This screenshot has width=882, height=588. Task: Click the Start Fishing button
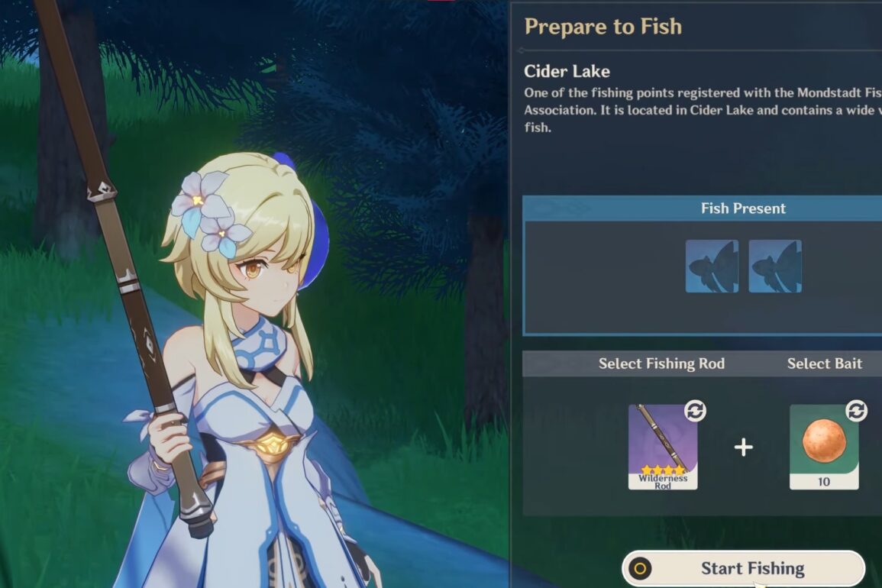(743, 569)
